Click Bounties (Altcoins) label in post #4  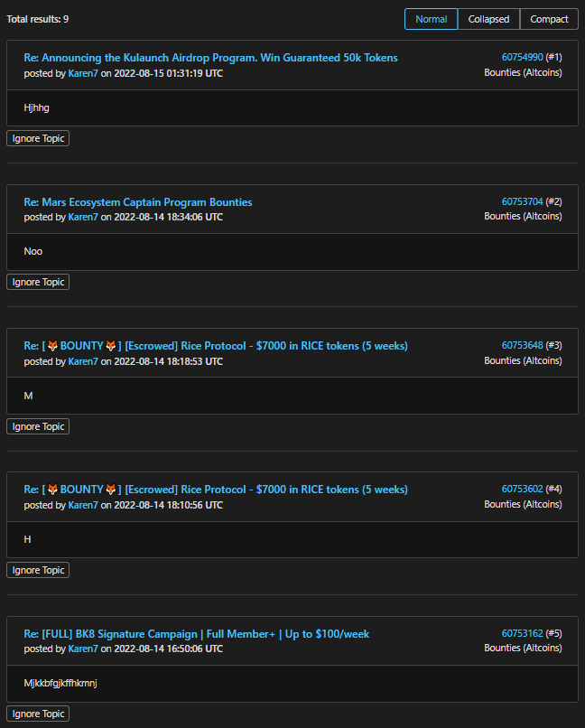click(x=523, y=504)
